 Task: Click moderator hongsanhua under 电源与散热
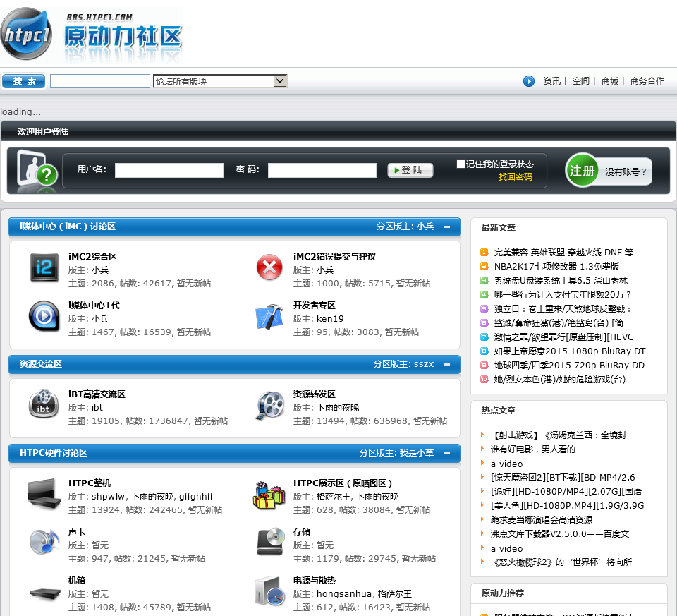point(343,594)
